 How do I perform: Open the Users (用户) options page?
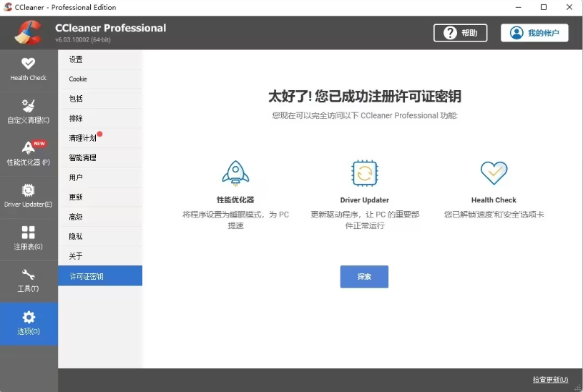(100, 177)
